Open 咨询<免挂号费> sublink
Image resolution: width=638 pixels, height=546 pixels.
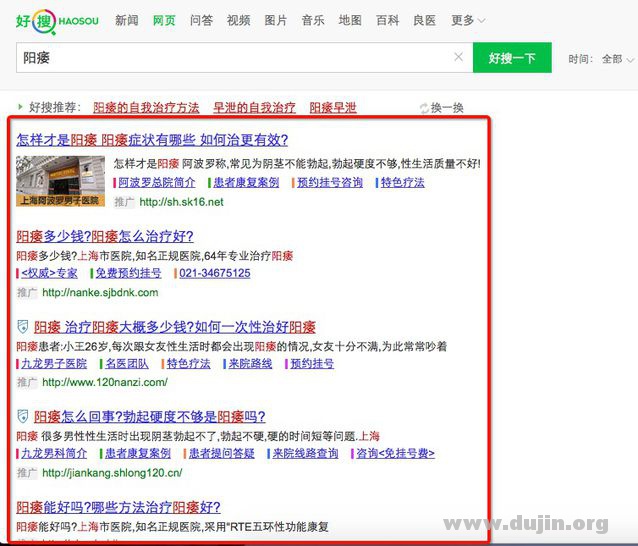(395, 453)
